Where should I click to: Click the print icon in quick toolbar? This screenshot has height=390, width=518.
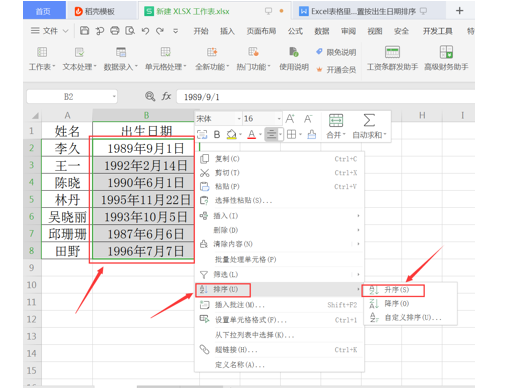pyautogui.click(x=115, y=31)
